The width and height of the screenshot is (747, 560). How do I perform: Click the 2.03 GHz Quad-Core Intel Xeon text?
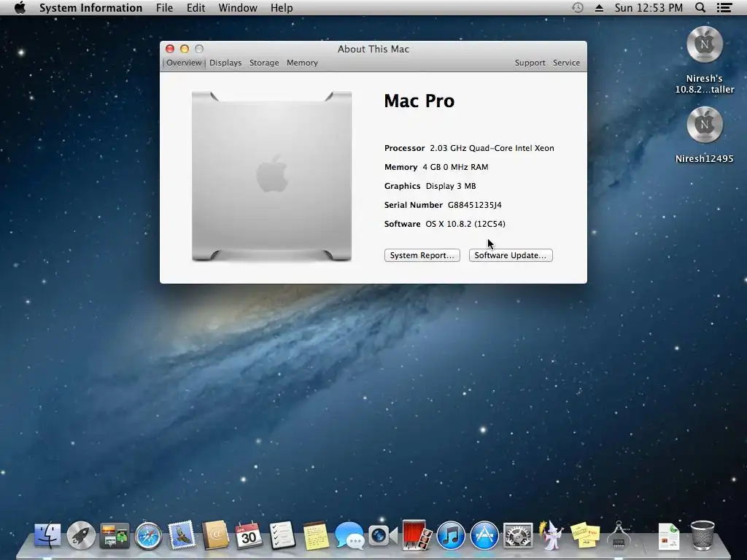(492, 148)
